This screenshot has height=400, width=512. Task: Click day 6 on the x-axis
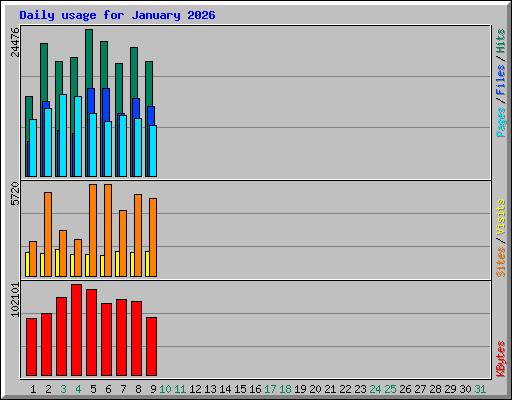click(x=108, y=389)
